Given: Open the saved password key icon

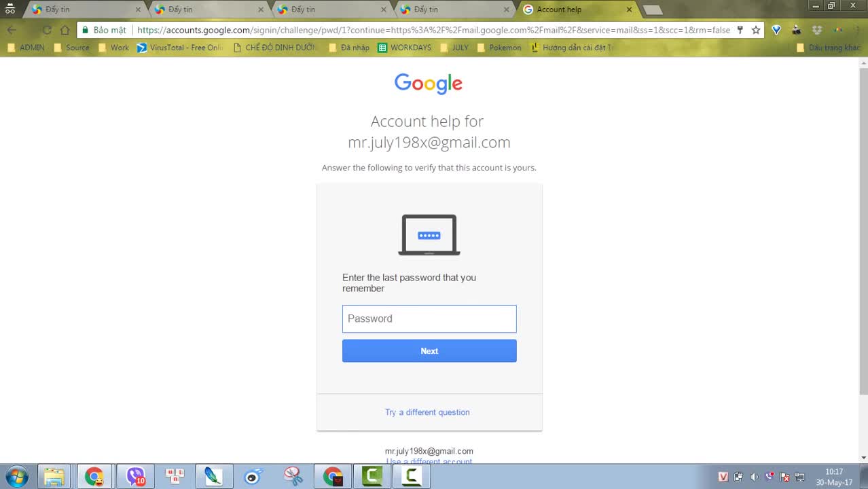Looking at the screenshot, I should point(740,30).
